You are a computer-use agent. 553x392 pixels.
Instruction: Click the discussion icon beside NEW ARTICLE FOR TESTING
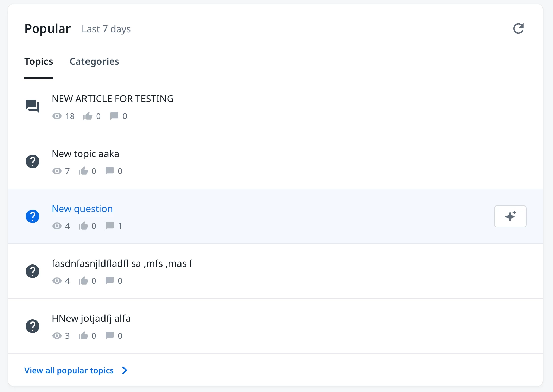pyautogui.click(x=33, y=106)
